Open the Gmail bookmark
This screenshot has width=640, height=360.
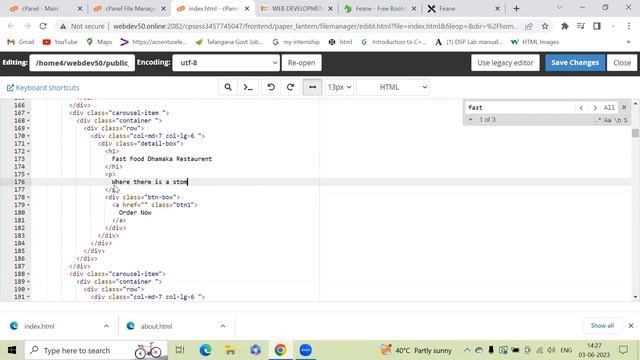(21, 42)
